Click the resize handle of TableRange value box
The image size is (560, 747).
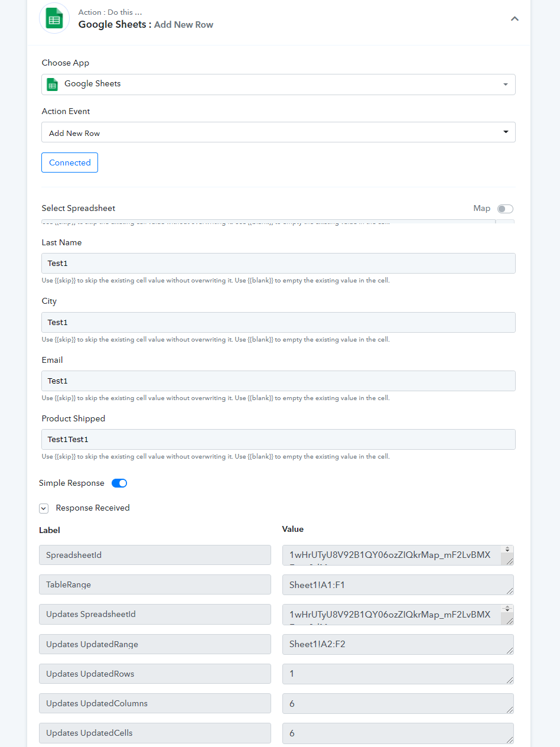510,591
